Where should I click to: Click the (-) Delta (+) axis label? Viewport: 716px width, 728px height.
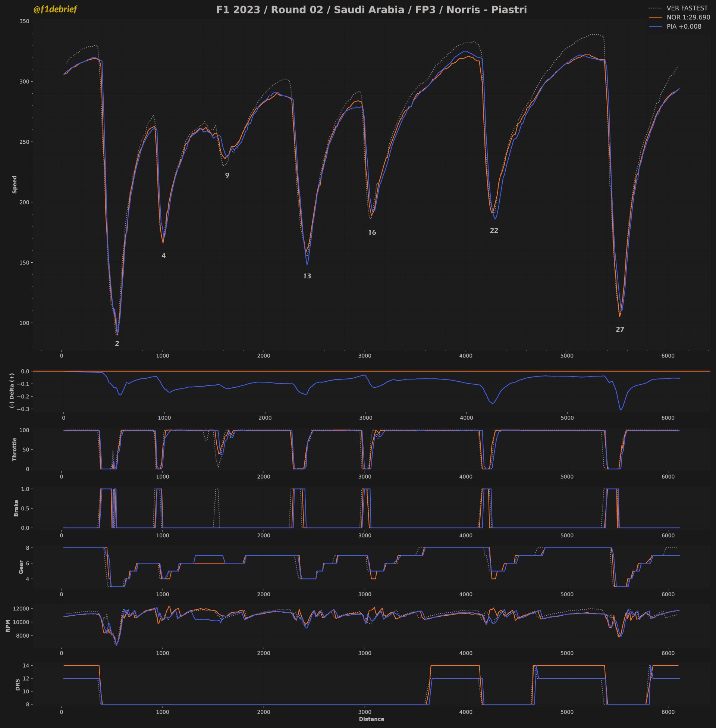pyautogui.click(x=12, y=390)
